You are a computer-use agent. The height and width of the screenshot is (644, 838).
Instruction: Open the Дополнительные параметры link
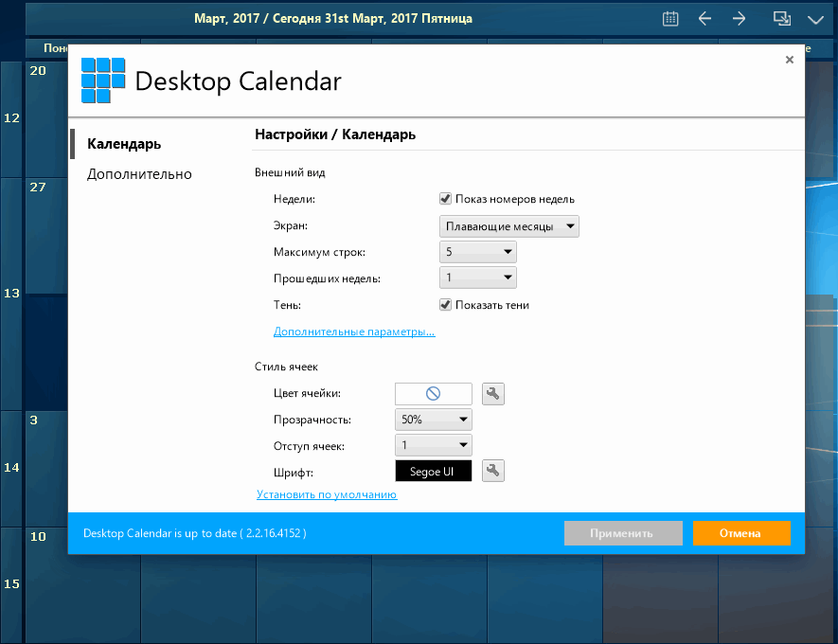pos(354,331)
